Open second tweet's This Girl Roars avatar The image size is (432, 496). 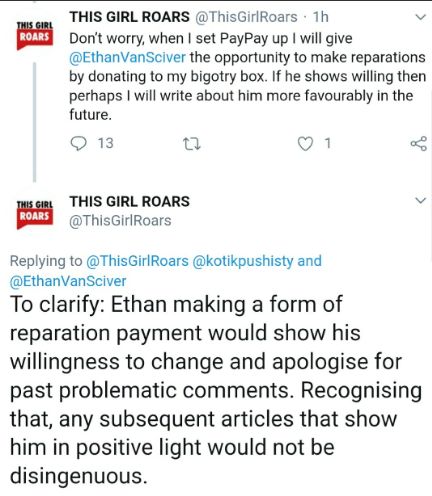pyautogui.click(x=35, y=215)
